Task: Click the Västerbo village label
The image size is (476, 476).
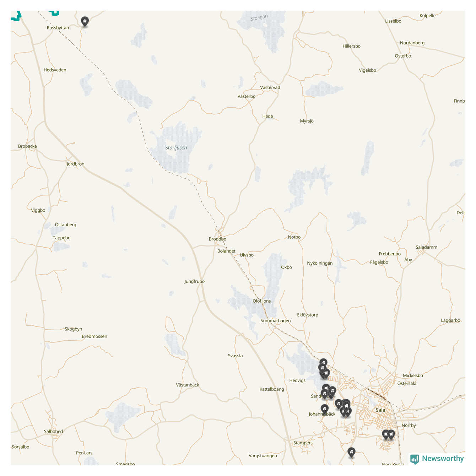Action: click(x=247, y=96)
